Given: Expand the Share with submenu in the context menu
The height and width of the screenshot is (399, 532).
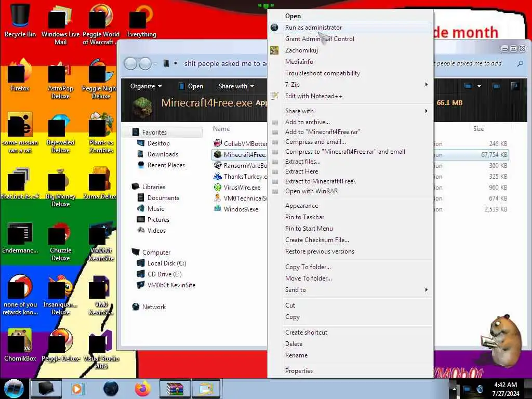Looking at the screenshot, I should tap(351, 111).
